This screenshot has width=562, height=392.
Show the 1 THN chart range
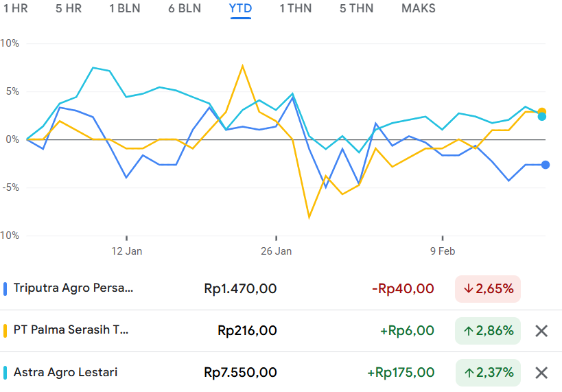(x=295, y=9)
